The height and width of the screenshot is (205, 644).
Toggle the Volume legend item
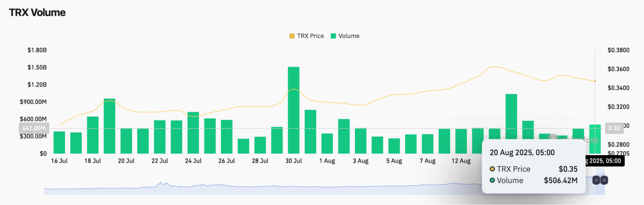coord(345,36)
